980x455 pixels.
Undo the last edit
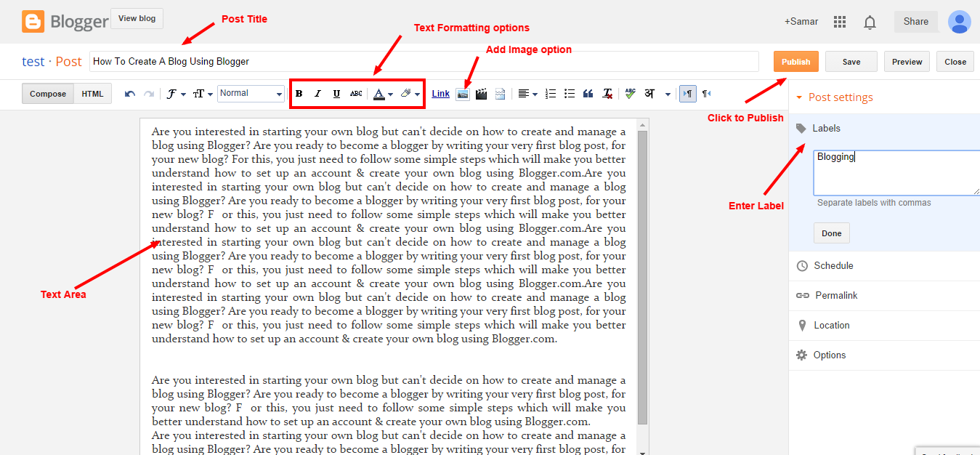(x=130, y=94)
